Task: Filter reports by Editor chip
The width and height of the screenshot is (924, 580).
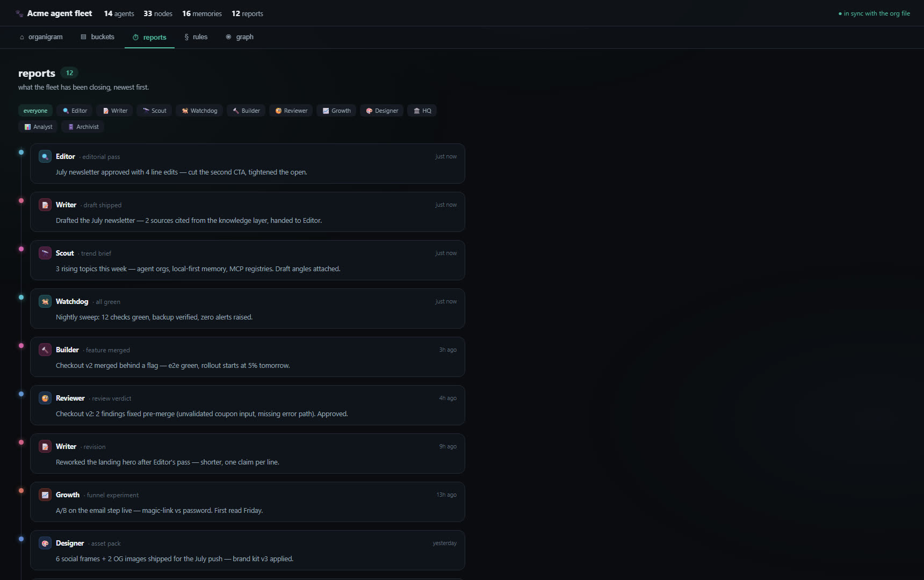Action: [75, 111]
